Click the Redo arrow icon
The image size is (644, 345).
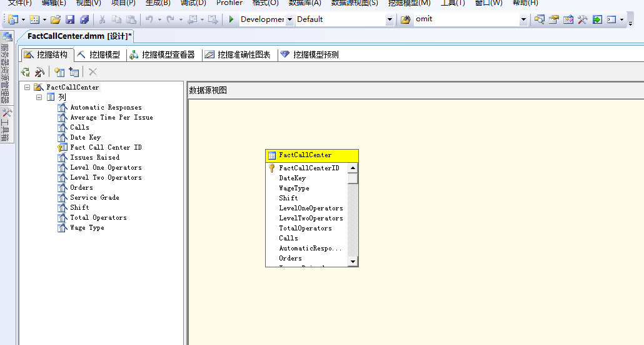[170, 19]
